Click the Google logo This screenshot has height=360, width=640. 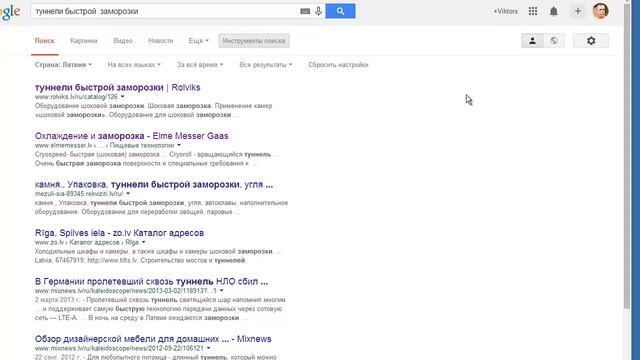tap(10, 12)
